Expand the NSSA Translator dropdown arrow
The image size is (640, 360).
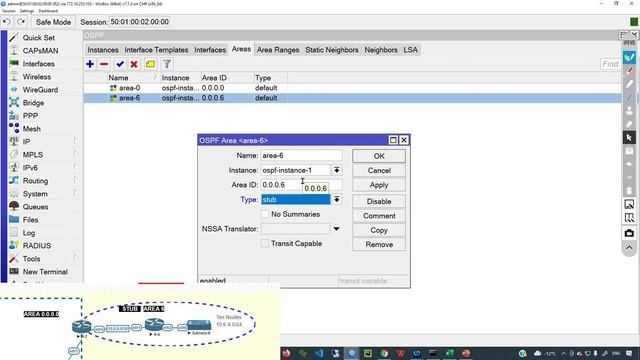point(336,229)
